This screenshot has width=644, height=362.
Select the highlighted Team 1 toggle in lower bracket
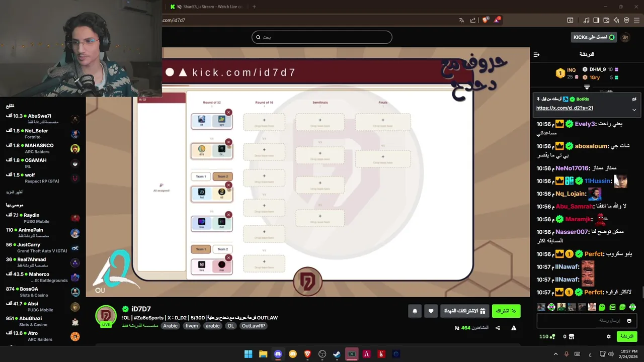tap(201, 249)
